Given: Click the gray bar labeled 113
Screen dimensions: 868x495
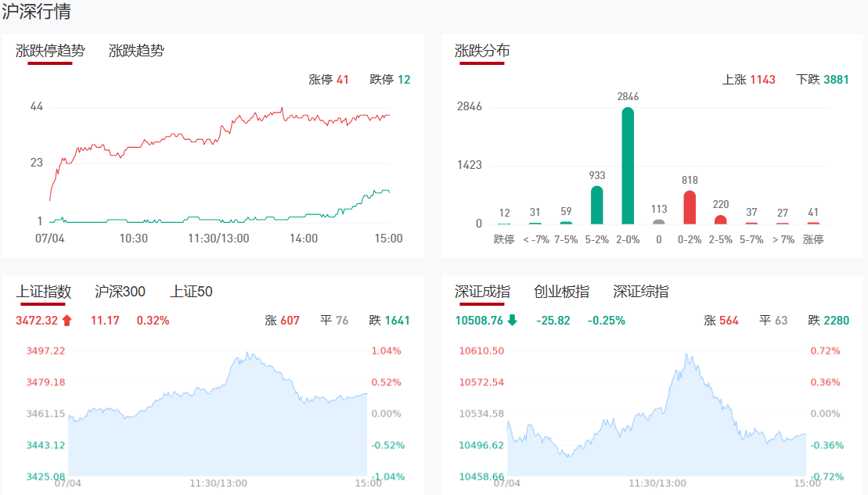Looking at the screenshot, I should tap(659, 221).
